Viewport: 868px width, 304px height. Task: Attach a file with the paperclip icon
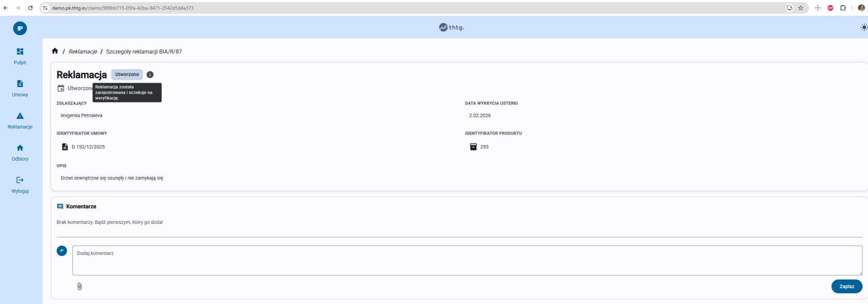(80, 286)
